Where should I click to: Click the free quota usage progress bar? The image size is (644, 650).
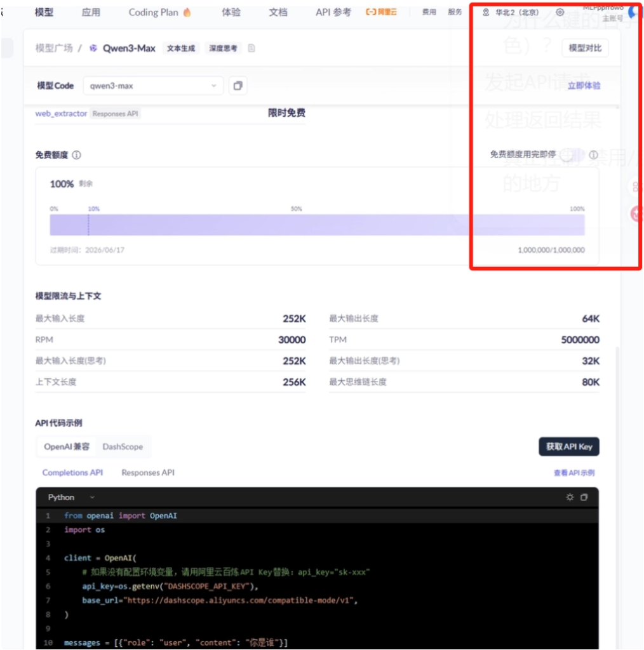click(317, 225)
